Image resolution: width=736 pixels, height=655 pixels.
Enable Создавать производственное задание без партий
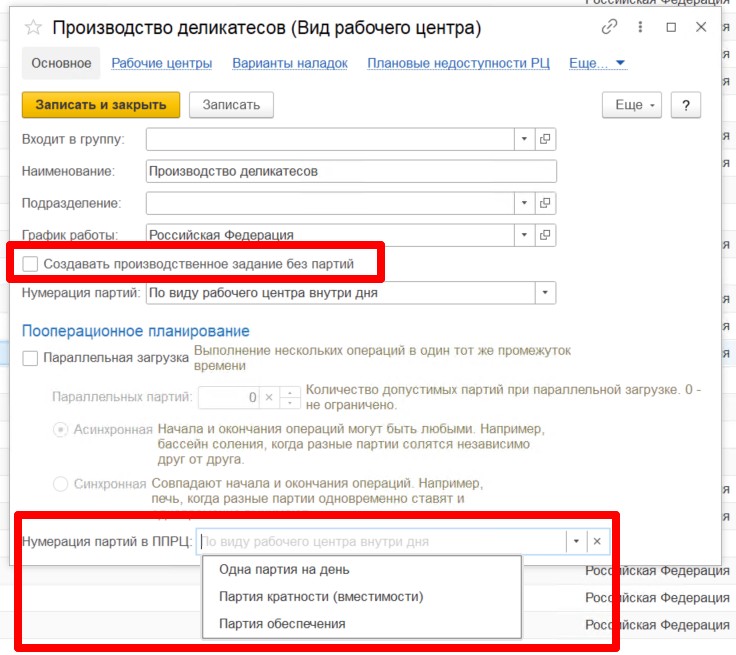click(31, 264)
